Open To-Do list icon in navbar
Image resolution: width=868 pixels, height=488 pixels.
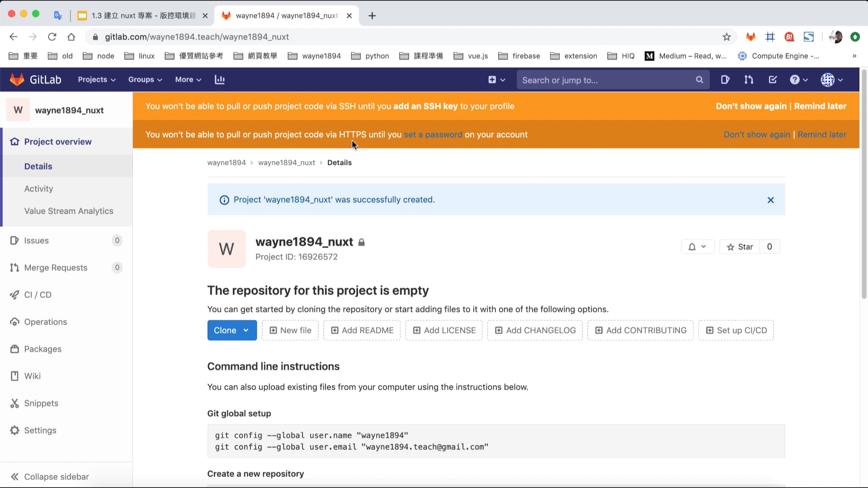[x=773, y=80]
